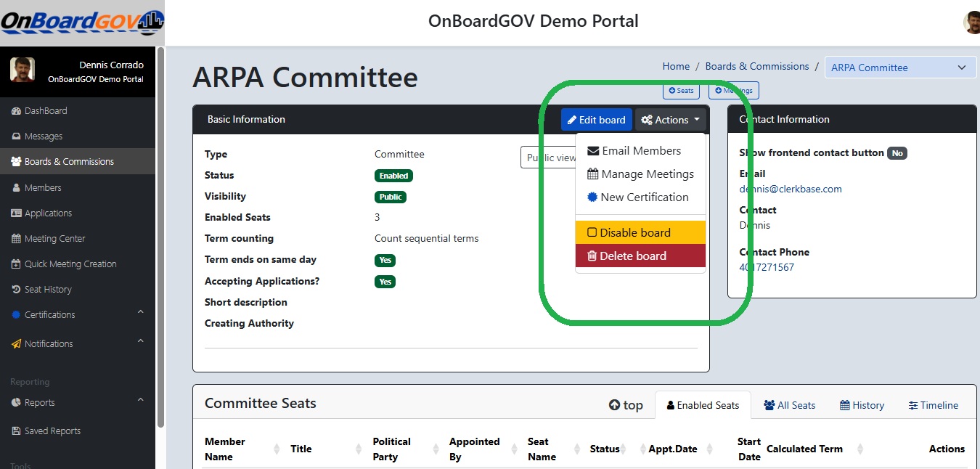Choose Email Members from Actions menu
This screenshot has height=469, width=980.
click(x=640, y=151)
